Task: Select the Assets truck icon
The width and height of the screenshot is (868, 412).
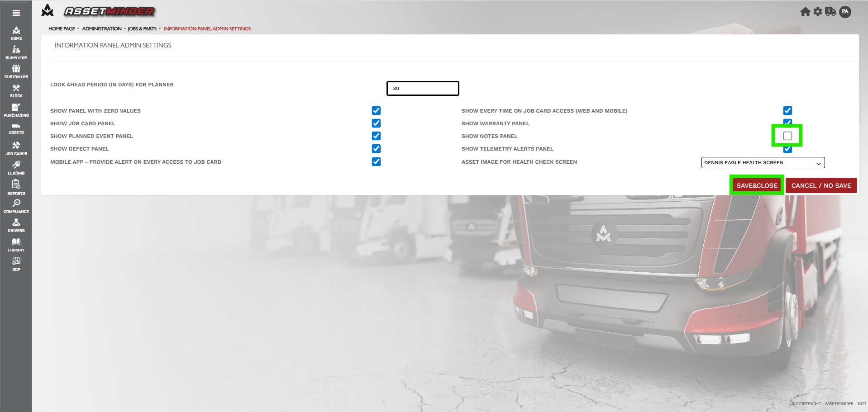Action: [x=16, y=128]
